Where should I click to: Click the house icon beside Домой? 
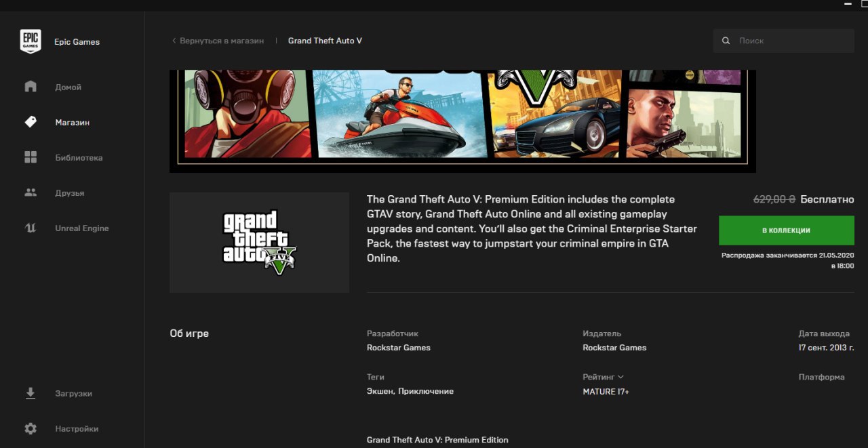(31, 87)
